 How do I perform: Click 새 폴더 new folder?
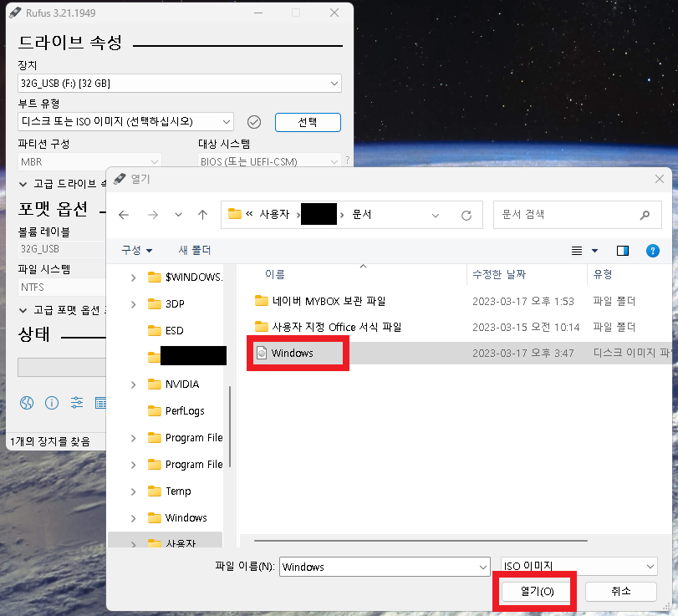tap(195, 250)
